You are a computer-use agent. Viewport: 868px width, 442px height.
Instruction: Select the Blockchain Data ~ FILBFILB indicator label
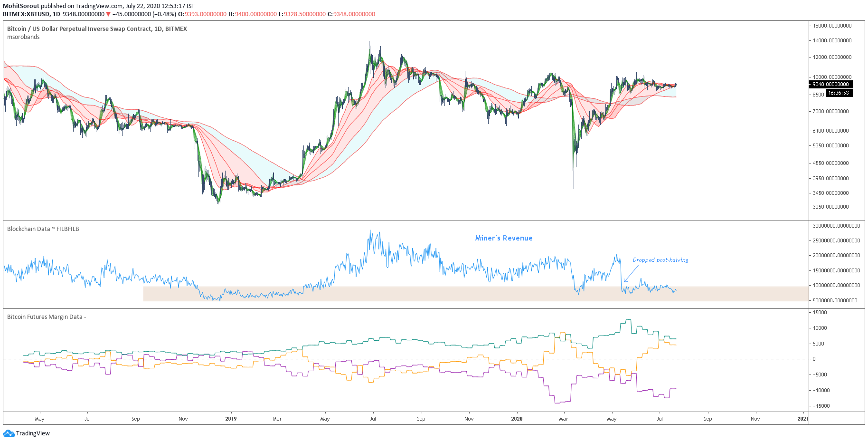click(x=43, y=229)
